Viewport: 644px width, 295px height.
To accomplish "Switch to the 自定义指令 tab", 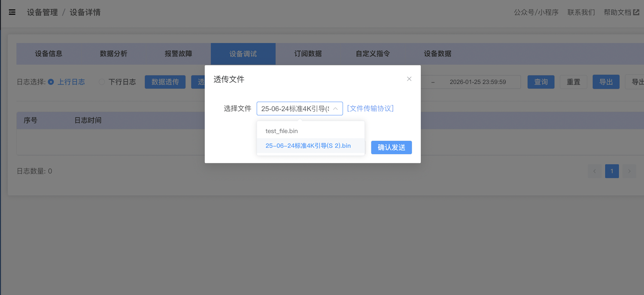I will 373,54.
